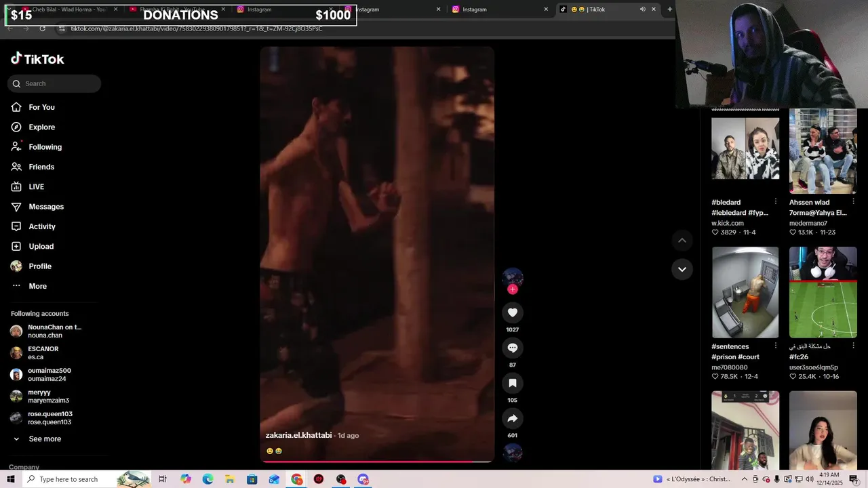Follow the creator with plus button
The height and width of the screenshot is (488, 868).
point(513,289)
